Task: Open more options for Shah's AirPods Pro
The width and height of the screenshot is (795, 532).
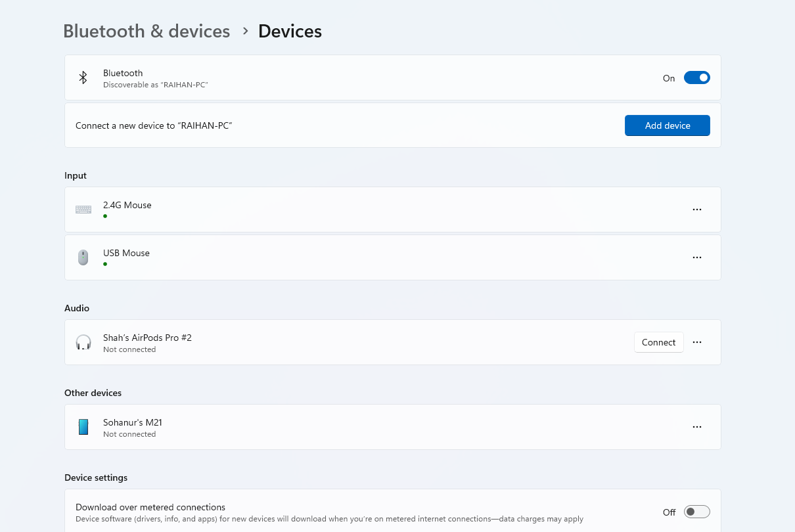Action: [x=697, y=342]
